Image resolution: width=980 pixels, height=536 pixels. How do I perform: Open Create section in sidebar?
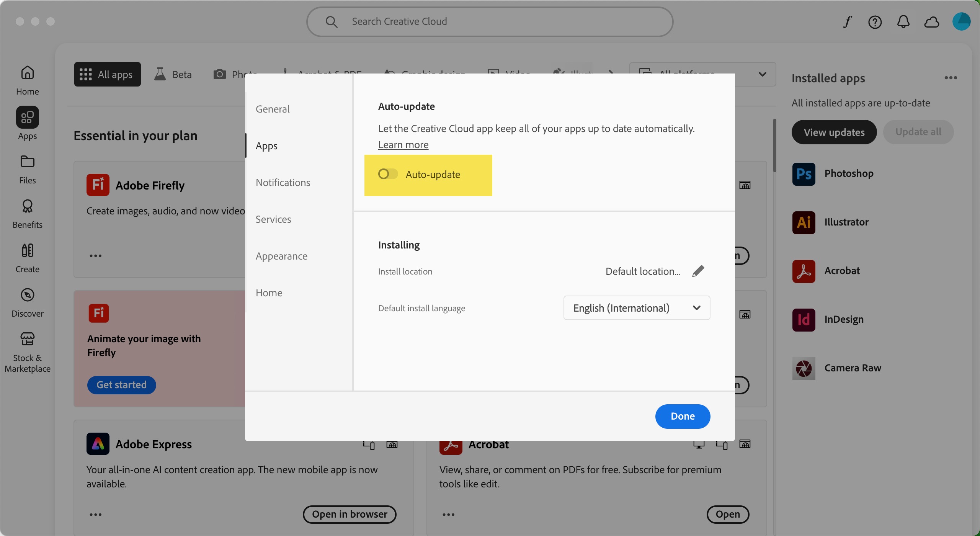pos(27,258)
